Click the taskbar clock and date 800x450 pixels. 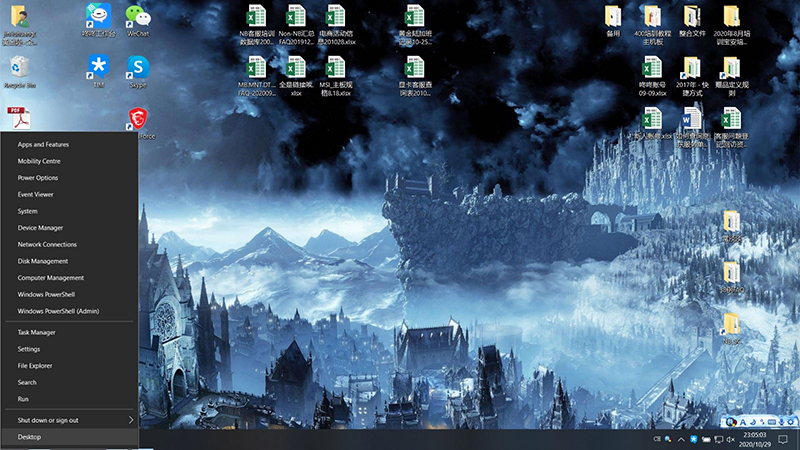point(754,440)
